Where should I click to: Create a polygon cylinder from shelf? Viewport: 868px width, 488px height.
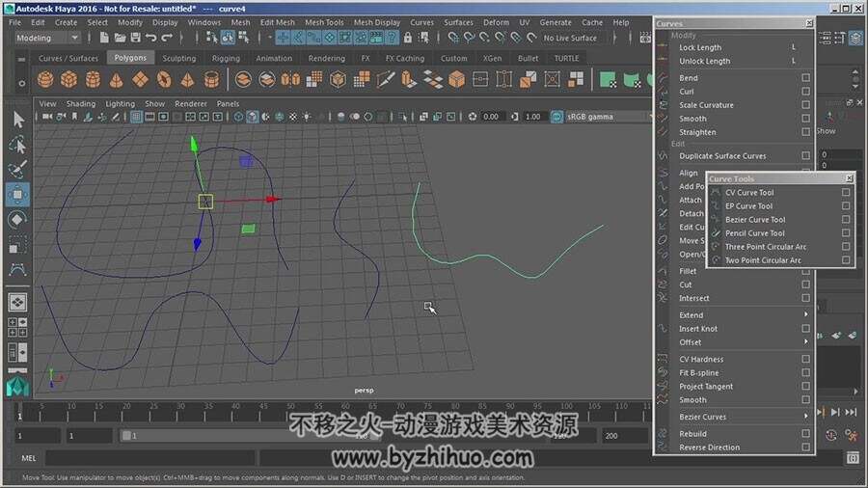(93, 80)
